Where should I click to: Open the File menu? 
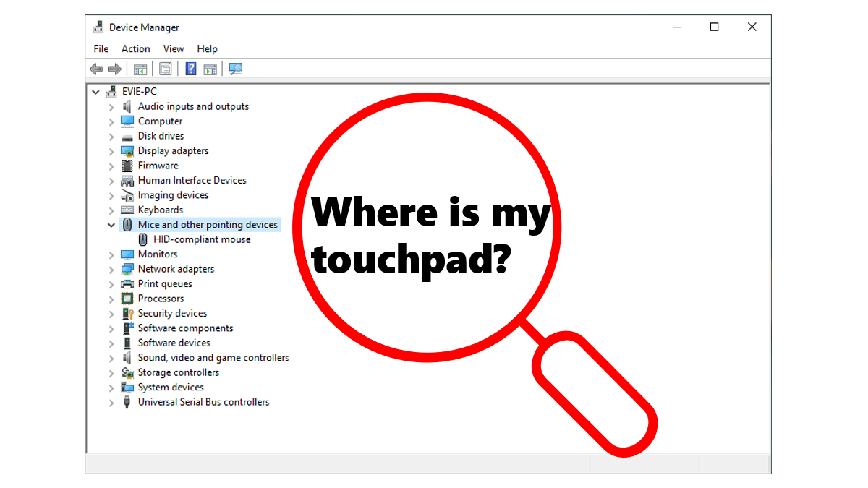101,48
